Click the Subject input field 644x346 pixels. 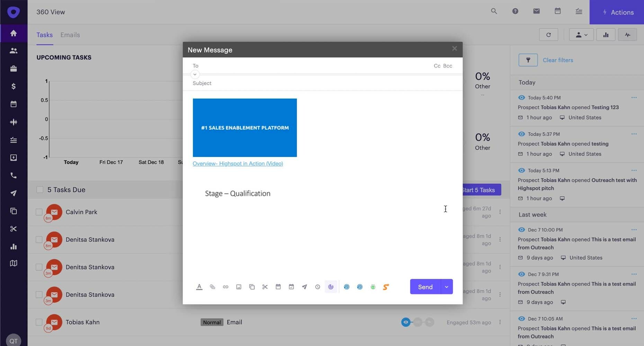pos(277,83)
